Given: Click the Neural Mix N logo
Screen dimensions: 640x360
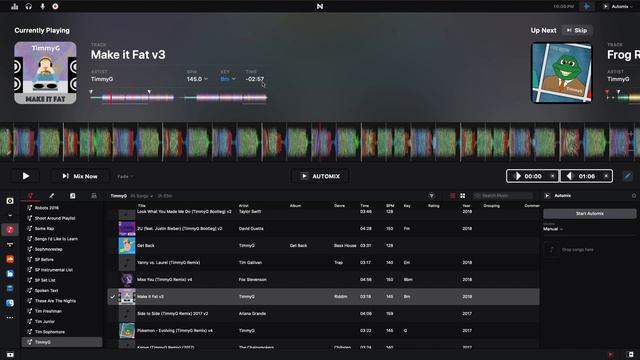Looking at the screenshot, I should click(x=320, y=7).
